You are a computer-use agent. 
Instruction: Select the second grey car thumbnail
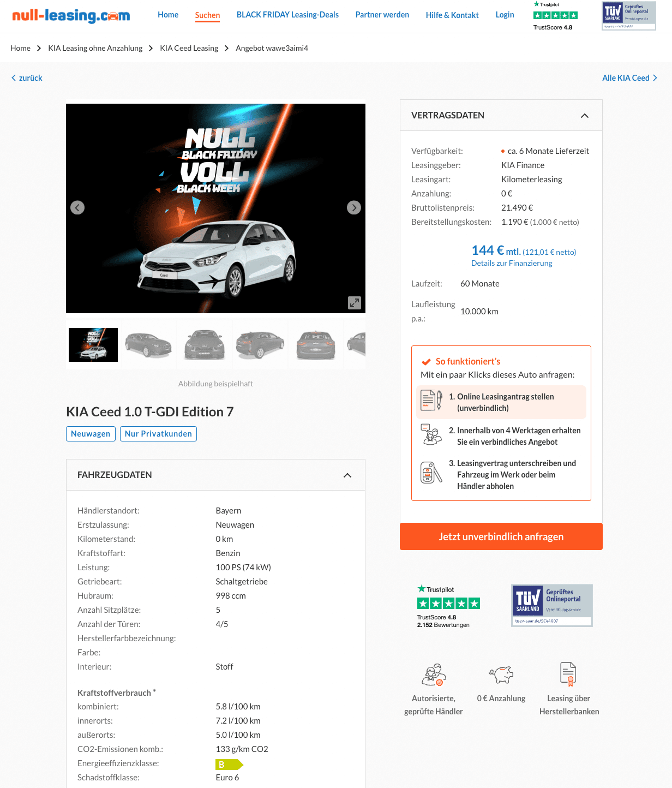(205, 344)
